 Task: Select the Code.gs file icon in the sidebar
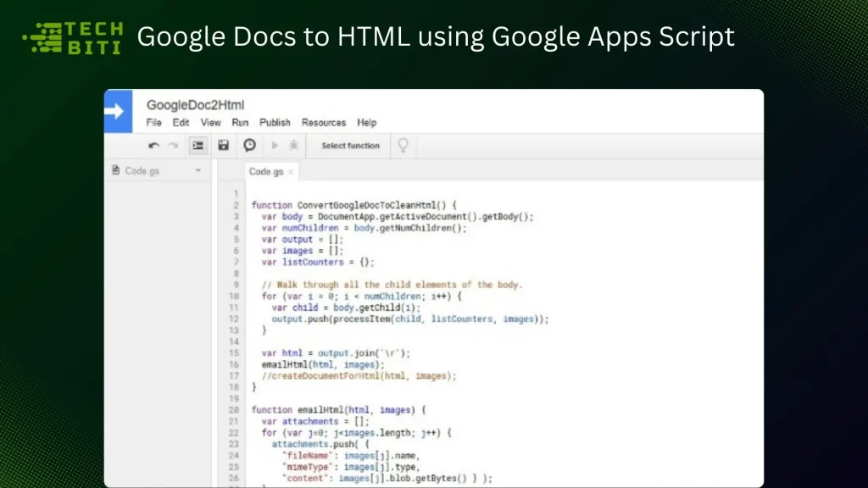tap(115, 170)
